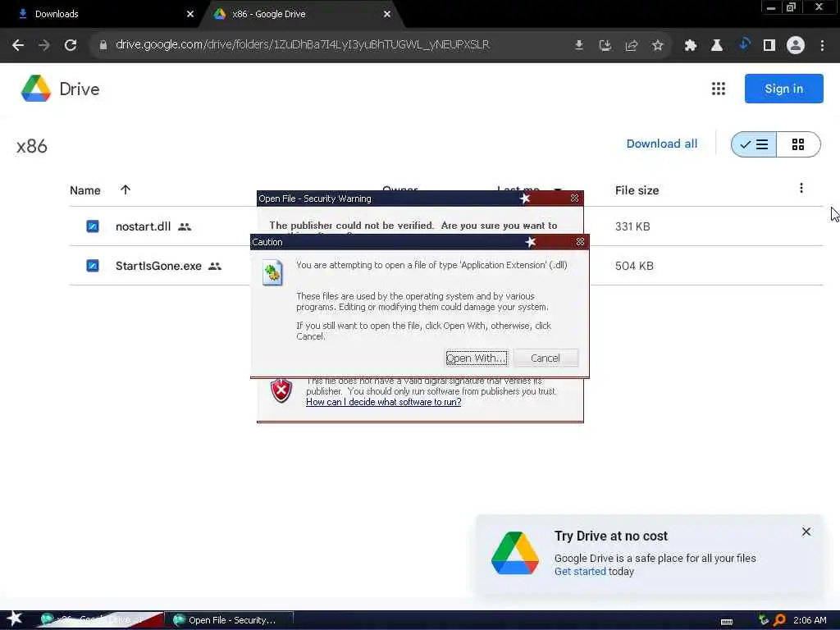Screen dimensions: 840x630
Task: Click the lock icon in the address bar
Action: pyautogui.click(x=103, y=45)
